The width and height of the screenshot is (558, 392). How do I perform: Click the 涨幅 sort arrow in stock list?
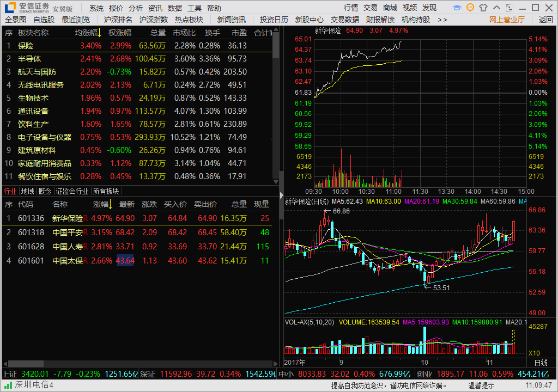[111, 204]
